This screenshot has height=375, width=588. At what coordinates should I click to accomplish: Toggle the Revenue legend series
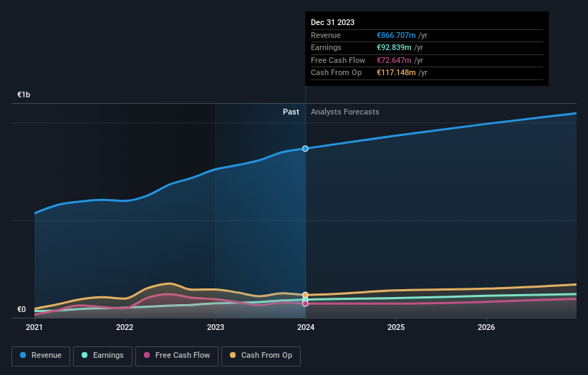41,356
